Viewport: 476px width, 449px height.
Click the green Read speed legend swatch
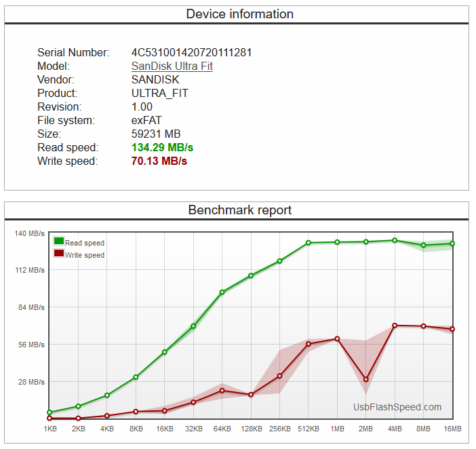(x=59, y=241)
